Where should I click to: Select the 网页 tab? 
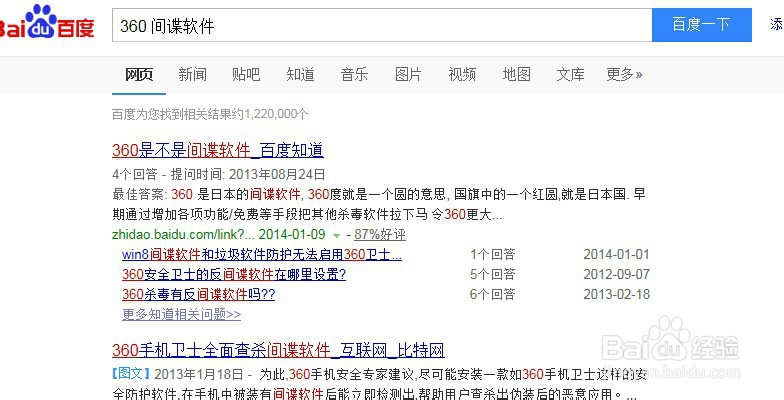pos(139,74)
